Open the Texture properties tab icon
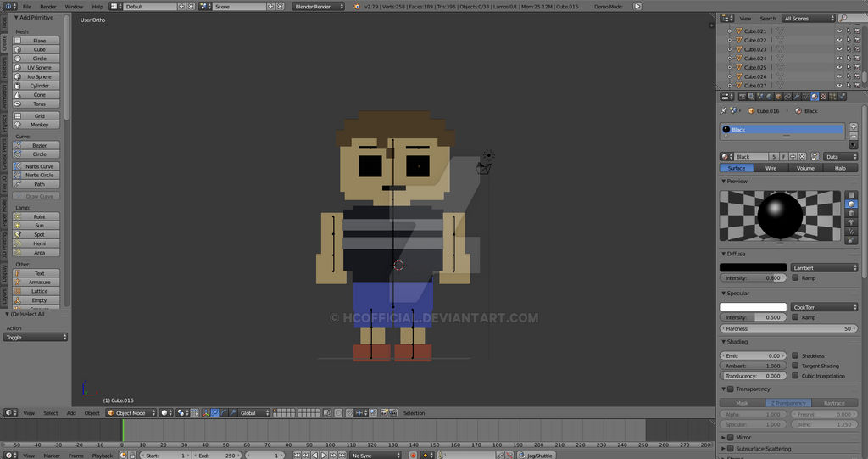 coord(824,97)
